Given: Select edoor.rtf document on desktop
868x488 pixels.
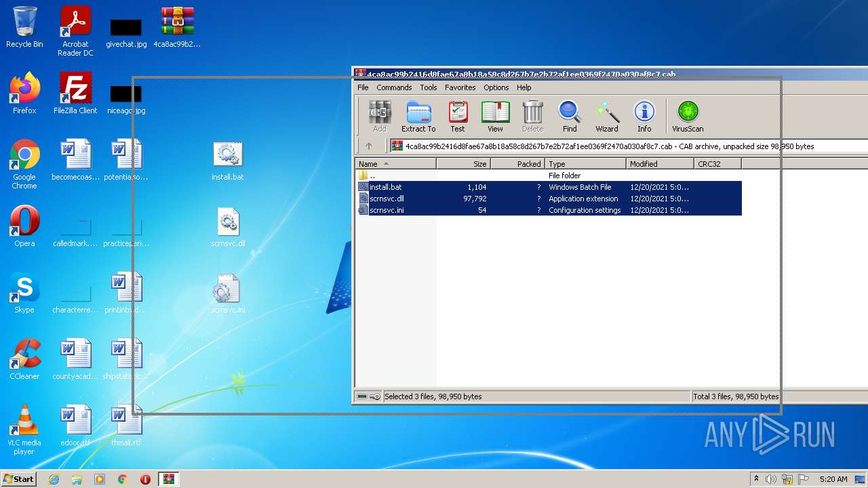Looking at the screenshot, I should pos(75,426).
